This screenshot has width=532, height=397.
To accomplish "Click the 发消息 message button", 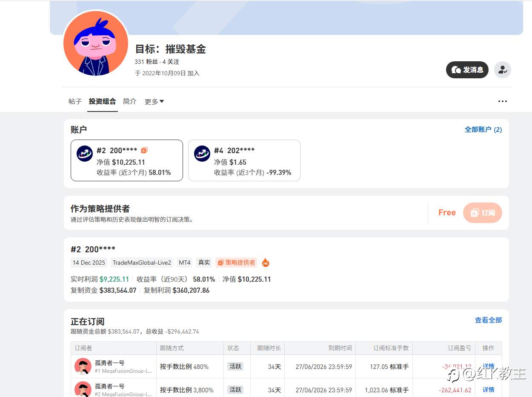I will (x=467, y=70).
